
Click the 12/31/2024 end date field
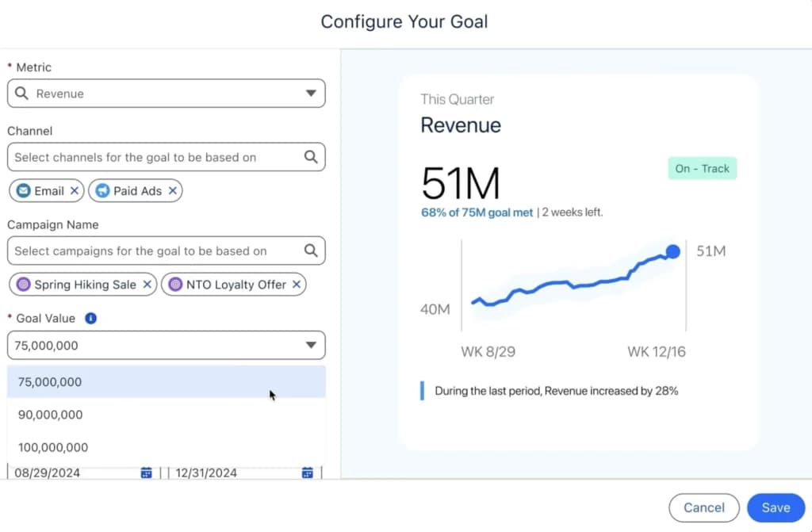(244, 473)
